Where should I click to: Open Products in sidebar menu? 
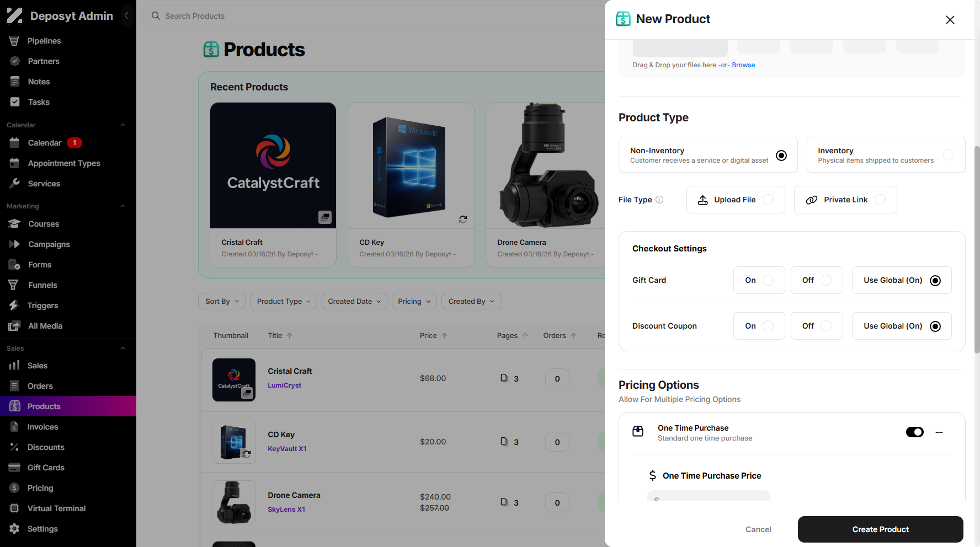(68, 406)
